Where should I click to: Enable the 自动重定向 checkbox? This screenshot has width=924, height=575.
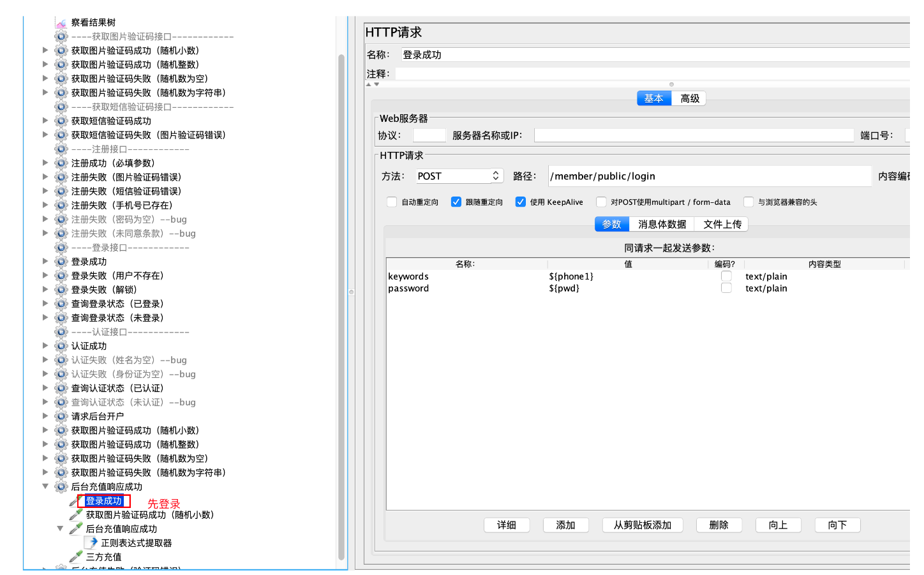[392, 202]
